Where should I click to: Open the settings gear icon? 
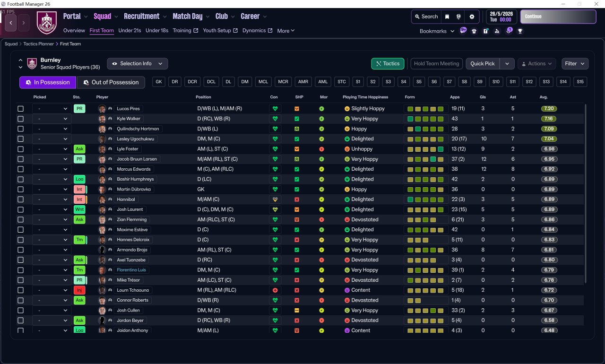[x=472, y=17]
